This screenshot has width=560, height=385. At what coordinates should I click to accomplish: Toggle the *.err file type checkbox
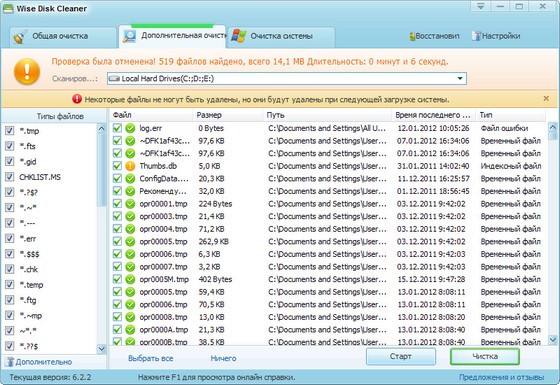pyautogui.click(x=10, y=238)
